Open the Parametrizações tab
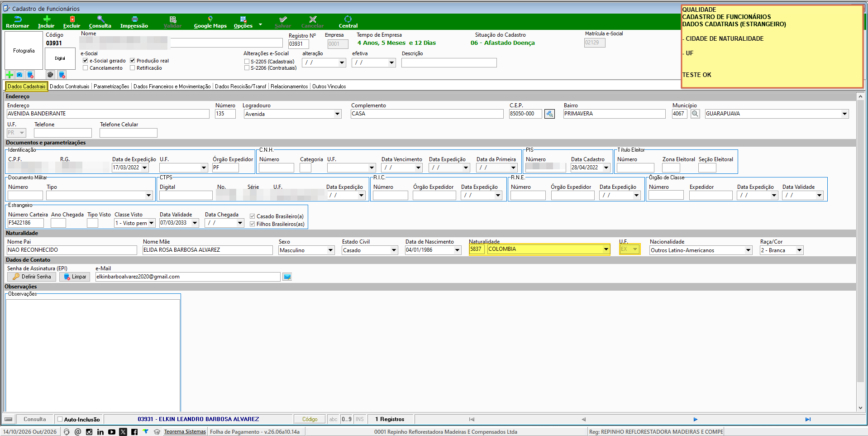This screenshot has width=868, height=436. [111, 86]
